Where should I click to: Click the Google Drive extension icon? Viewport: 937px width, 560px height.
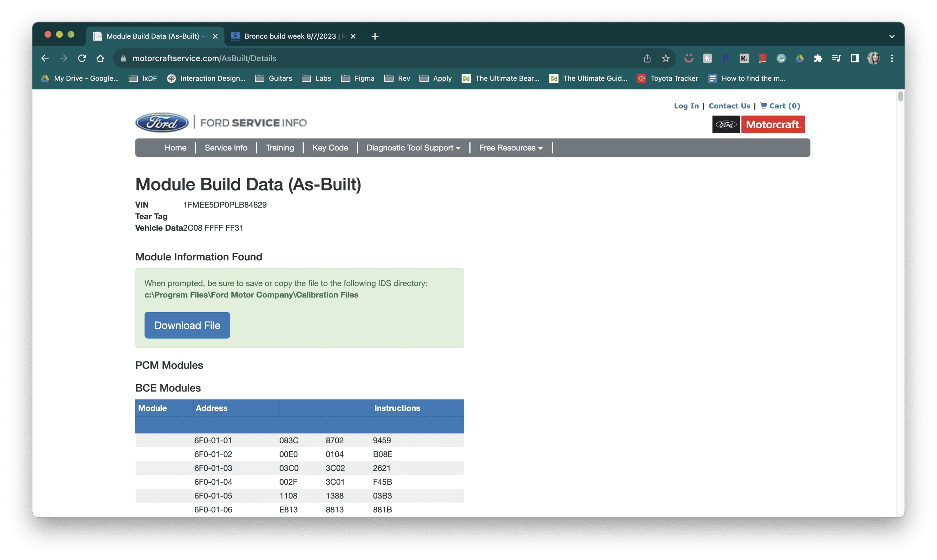[799, 58]
